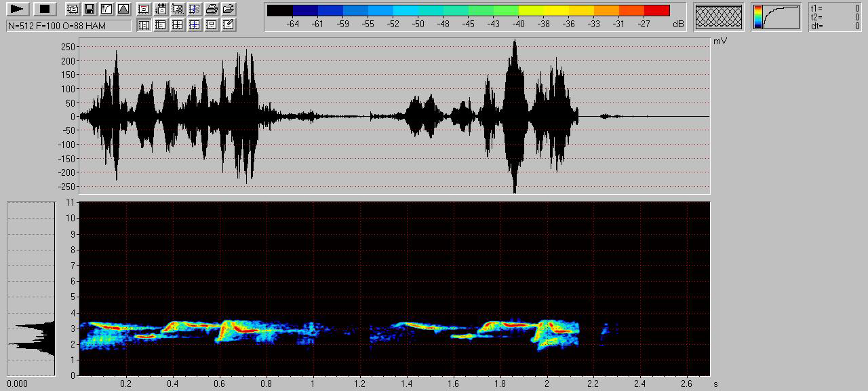
Task: Toggle the blue crosshair cursor icon
Action: click(195, 25)
